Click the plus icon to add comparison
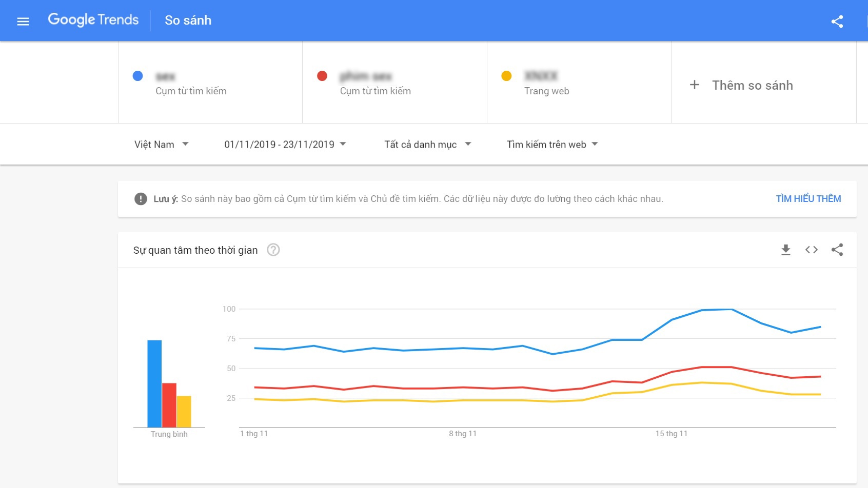Screen dimensions: 868x488 (694, 85)
